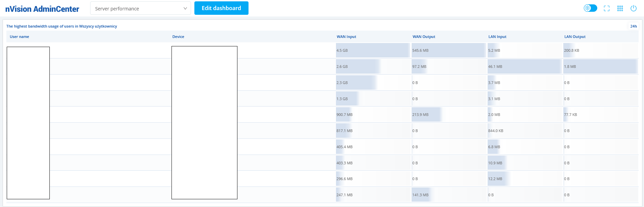Sort table by WAN Input column

[346, 37]
